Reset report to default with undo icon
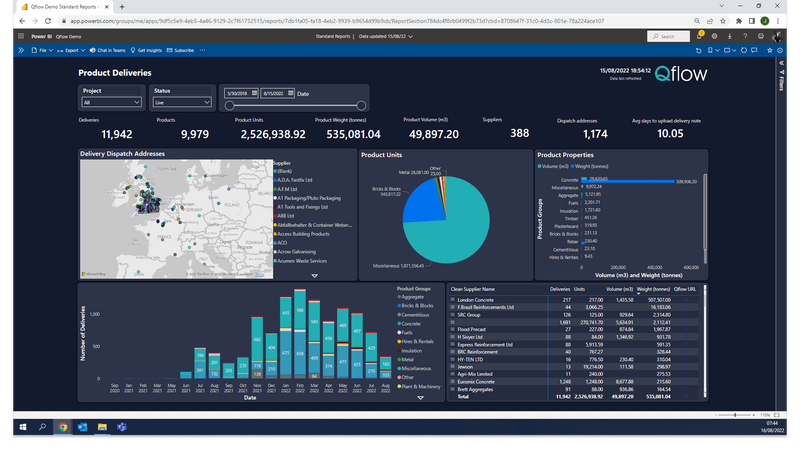Viewport: 800px width, 450px height. tap(698, 51)
